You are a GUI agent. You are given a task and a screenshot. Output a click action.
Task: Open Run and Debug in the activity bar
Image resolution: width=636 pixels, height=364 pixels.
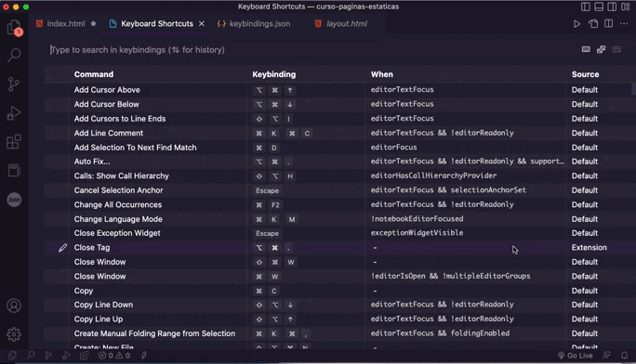click(14, 113)
